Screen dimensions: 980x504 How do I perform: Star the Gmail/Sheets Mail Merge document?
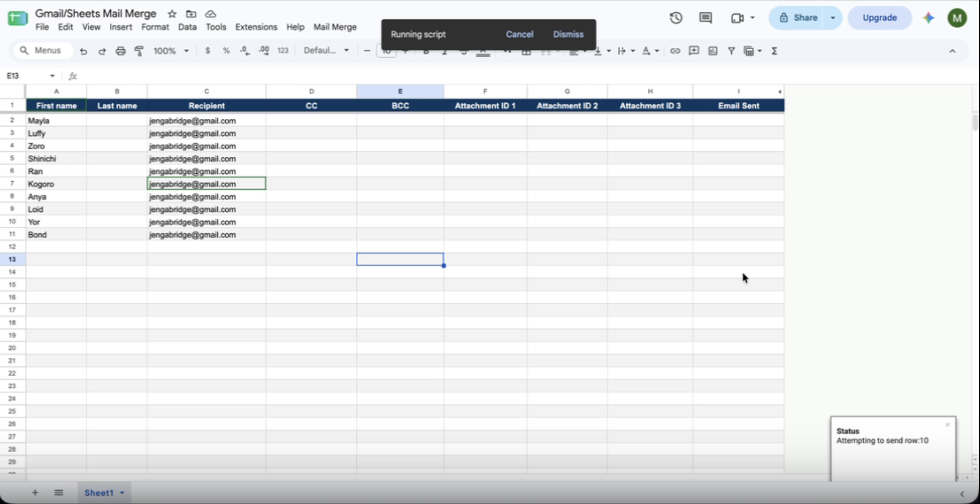(172, 14)
